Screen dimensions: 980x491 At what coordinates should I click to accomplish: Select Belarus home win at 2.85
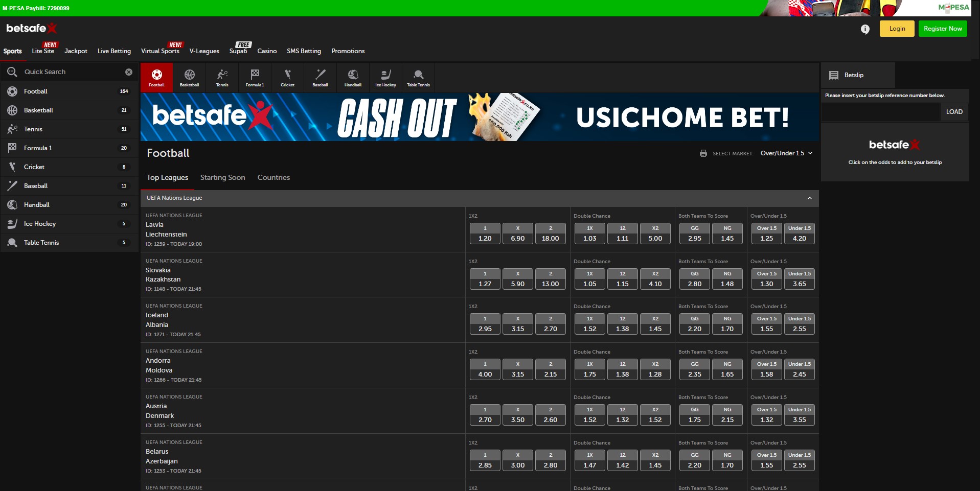pyautogui.click(x=485, y=460)
